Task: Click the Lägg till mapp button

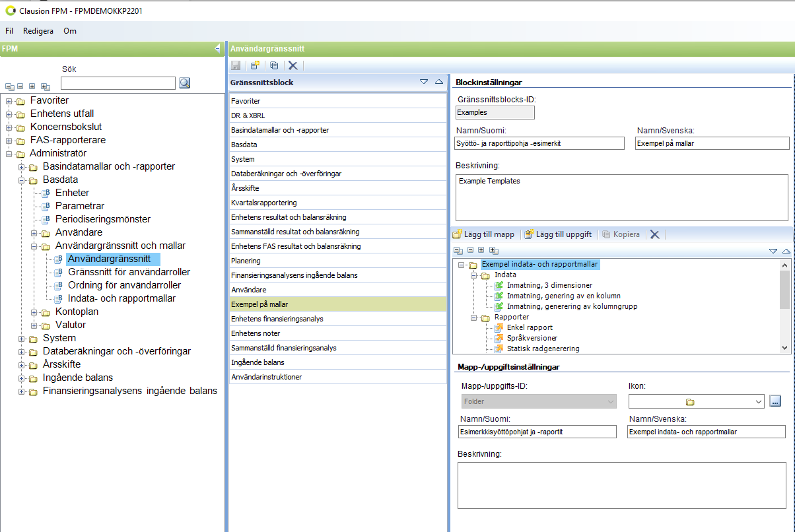Action: click(x=484, y=234)
